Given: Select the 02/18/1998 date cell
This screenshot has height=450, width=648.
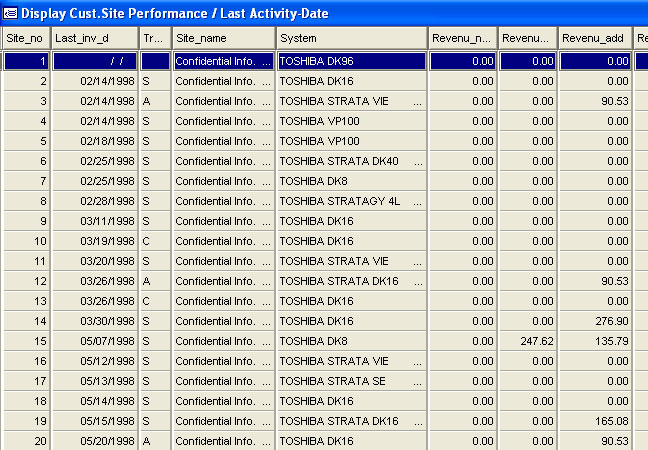Looking at the screenshot, I should point(95,141).
